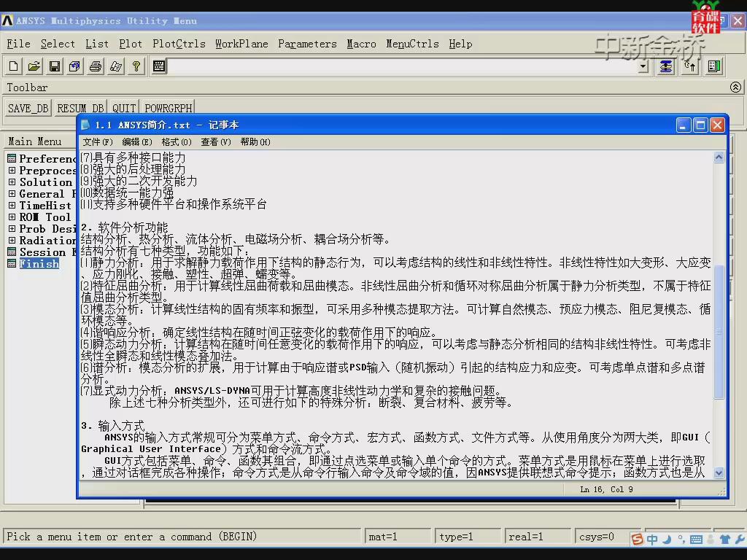This screenshot has width=747, height=560.
Task: Open the Macro menu
Action: click(x=361, y=44)
